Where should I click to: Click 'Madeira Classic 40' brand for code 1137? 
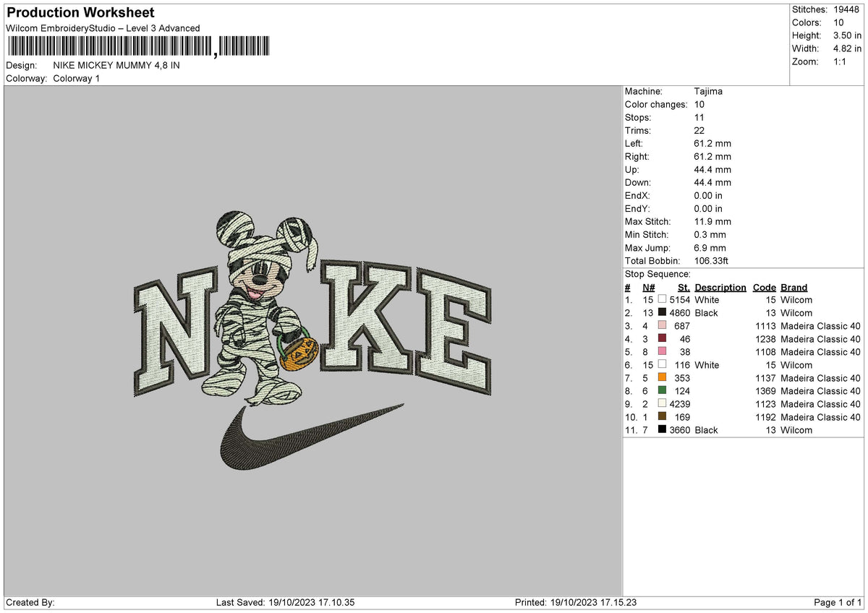[820, 377]
